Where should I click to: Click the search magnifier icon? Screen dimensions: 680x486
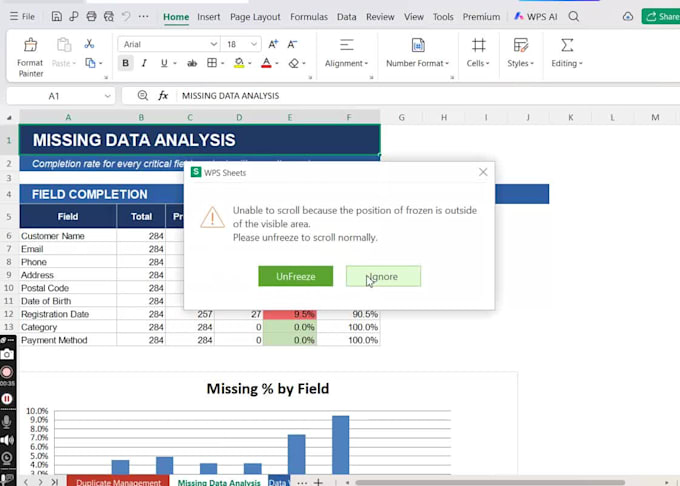point(573,17)
